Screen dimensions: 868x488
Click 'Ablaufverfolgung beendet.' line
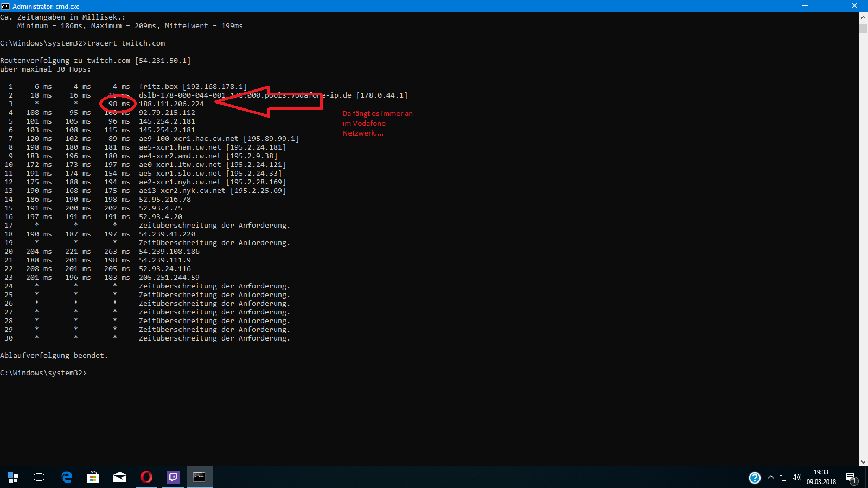[54, 356]
